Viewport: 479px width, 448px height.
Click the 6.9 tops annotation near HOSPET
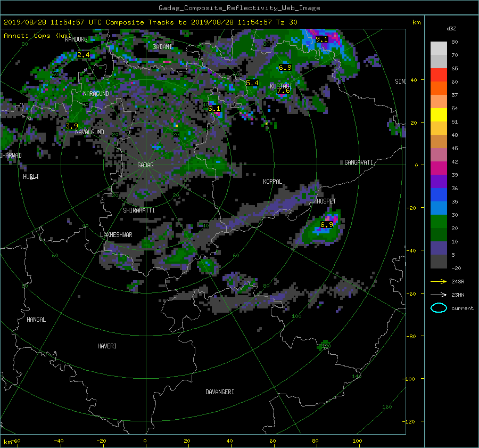[x=327, y=225]
